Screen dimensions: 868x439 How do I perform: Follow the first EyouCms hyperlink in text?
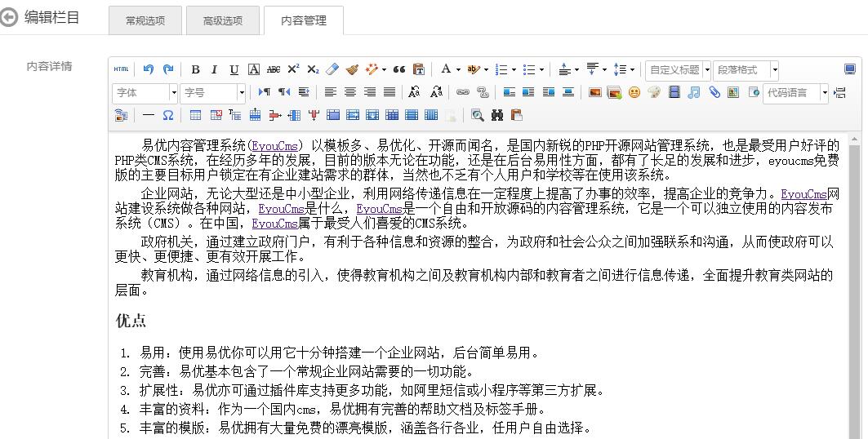[274, 147]
